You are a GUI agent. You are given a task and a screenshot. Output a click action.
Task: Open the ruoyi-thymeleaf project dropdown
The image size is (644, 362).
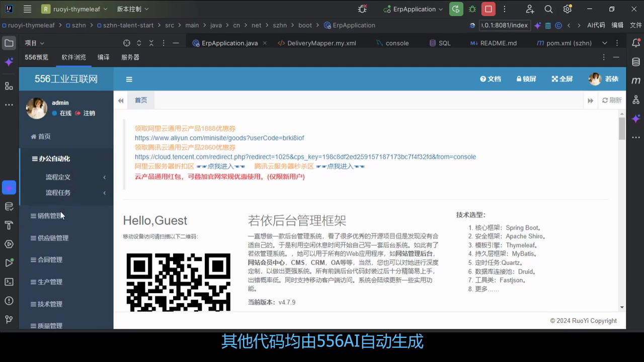pyautogui.click(x=73, y=9)
